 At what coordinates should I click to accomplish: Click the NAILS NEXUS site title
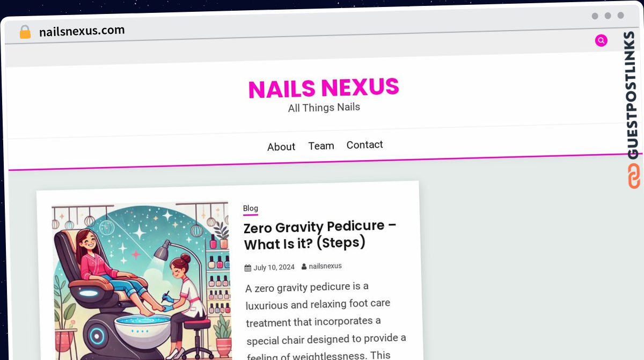coord(324,88)
